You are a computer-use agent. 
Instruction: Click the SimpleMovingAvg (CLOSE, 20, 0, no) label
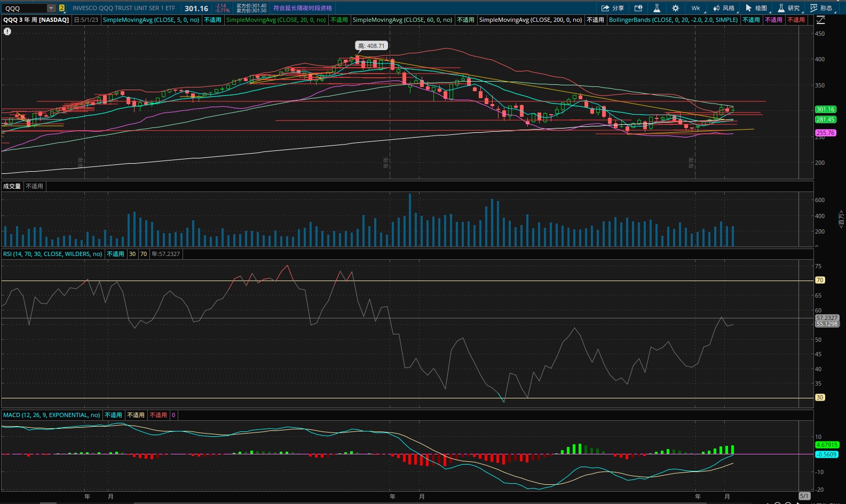pos(276,20)
